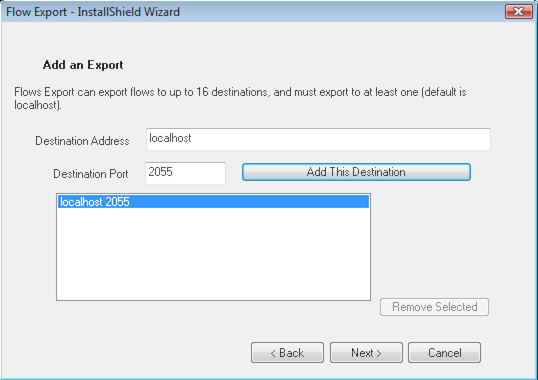The height and width of the screenshot is (380, 538).
Task: Click the Destination Address input field
Action: [318, 139]
